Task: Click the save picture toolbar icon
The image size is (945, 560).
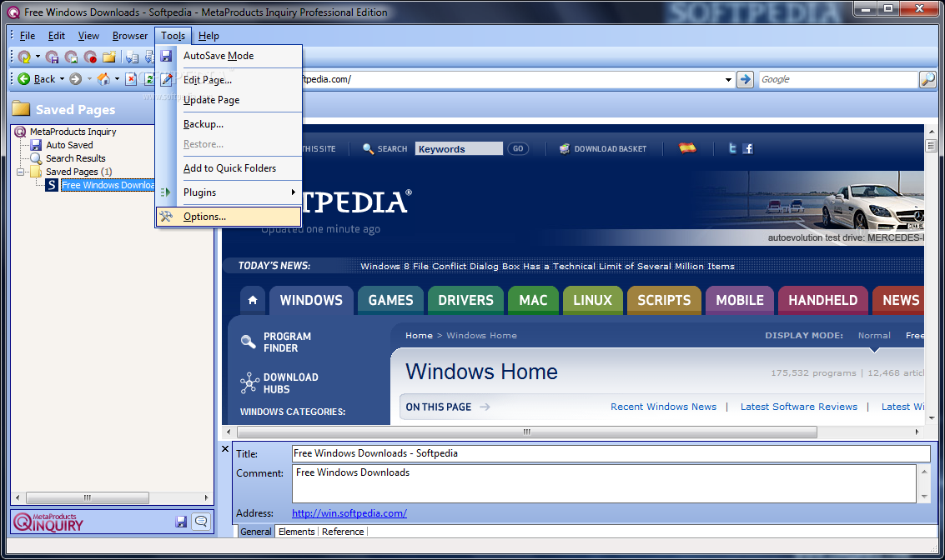Action: pyautogui.click(x=71, y=57)
